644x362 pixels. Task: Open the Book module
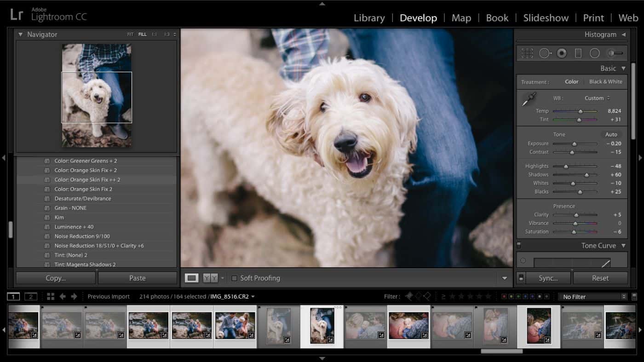497,18
